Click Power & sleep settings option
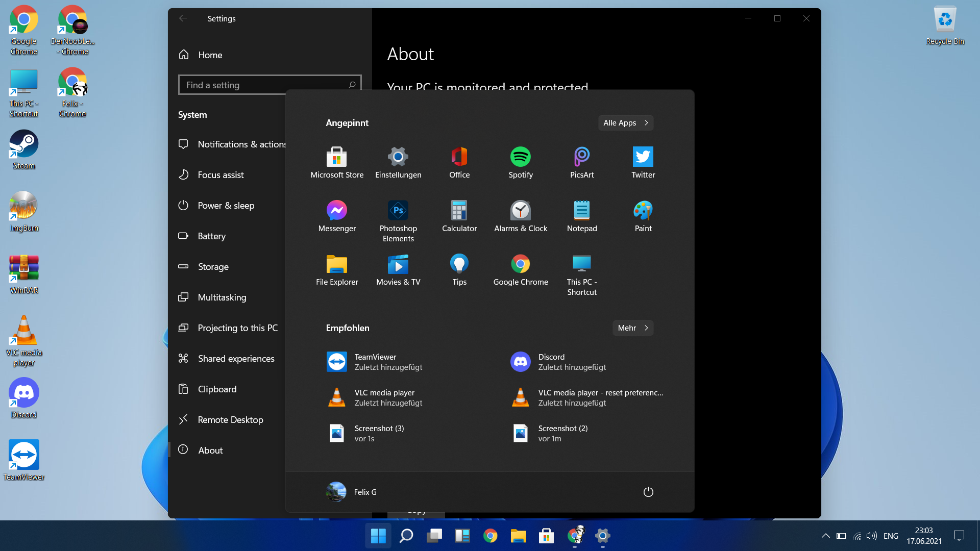This screenshot has width=980, height=551. point(226,205)
